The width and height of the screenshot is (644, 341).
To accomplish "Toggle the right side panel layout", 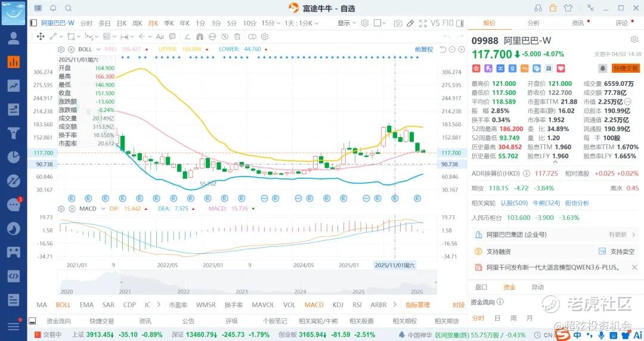I will point(460,23).
